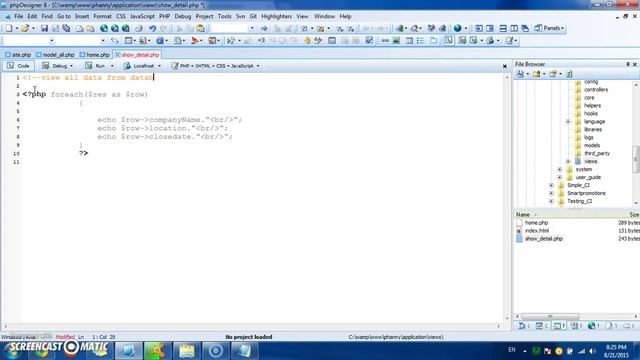Select index.html in file list

(537, 231)
